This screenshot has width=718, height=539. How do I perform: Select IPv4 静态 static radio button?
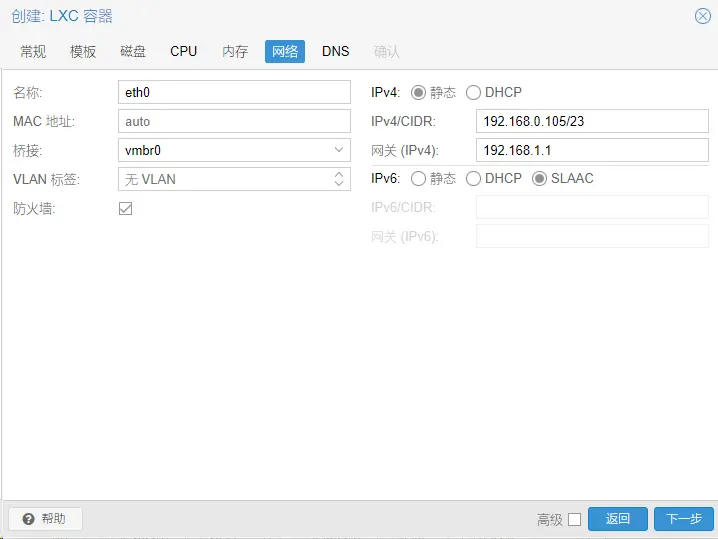pyautogui.click(x=418, y=92)
